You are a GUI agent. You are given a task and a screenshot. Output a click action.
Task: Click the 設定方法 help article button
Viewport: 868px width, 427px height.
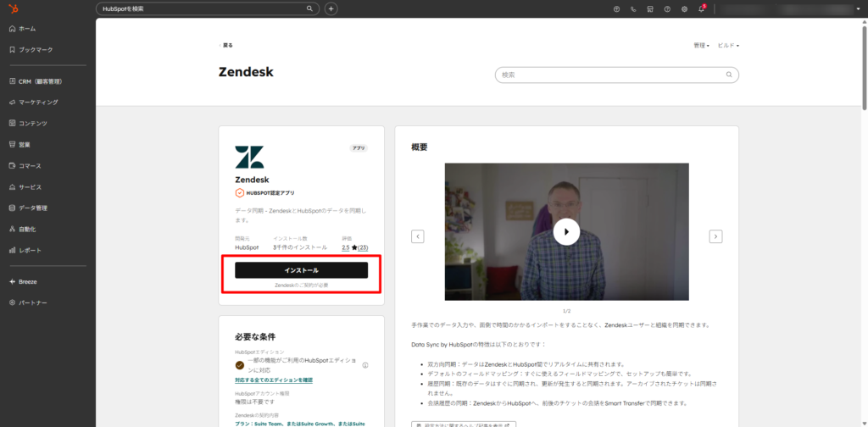pyautogui.click(x=464, y=424)
